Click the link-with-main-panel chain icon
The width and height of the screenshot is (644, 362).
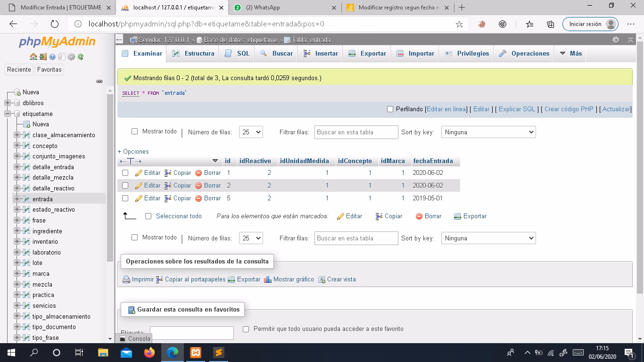(x=99, y=81)
